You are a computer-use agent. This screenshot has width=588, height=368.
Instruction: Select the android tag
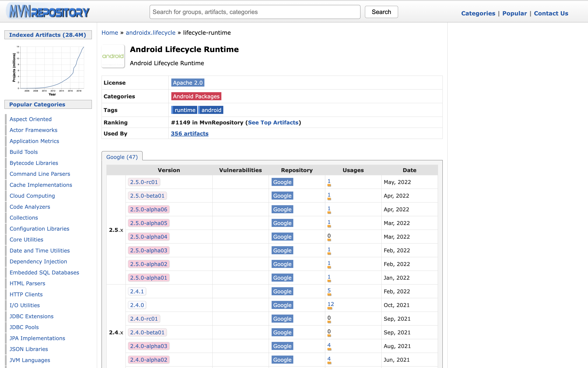[211, 110]
